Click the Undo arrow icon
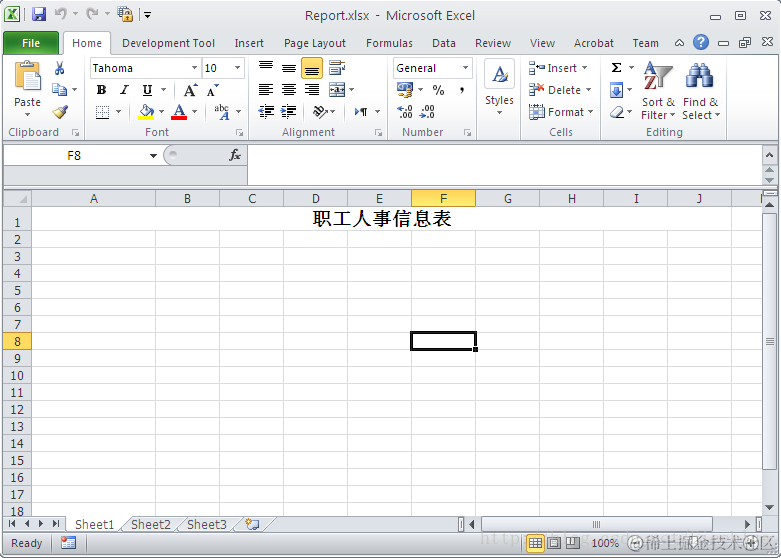This screenshot has width=781, height=558. tap(61, 14)
